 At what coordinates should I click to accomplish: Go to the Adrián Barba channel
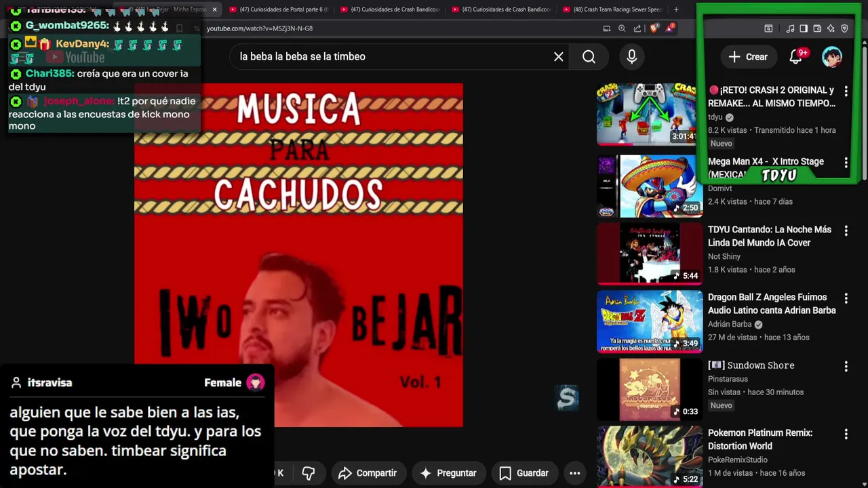730,324
